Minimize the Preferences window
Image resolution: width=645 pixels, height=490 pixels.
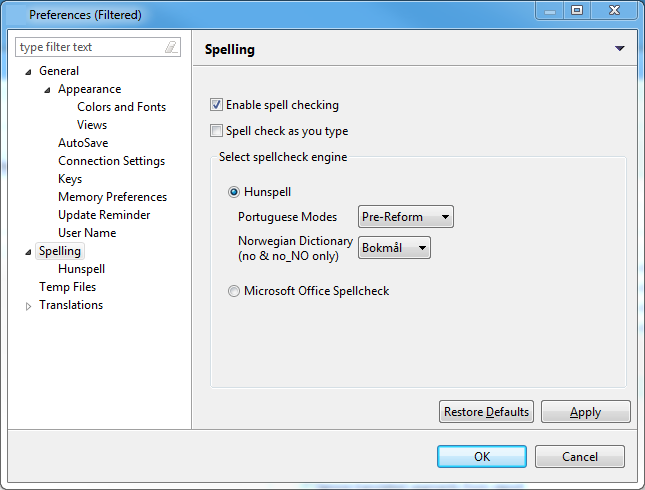pos(550,11)
